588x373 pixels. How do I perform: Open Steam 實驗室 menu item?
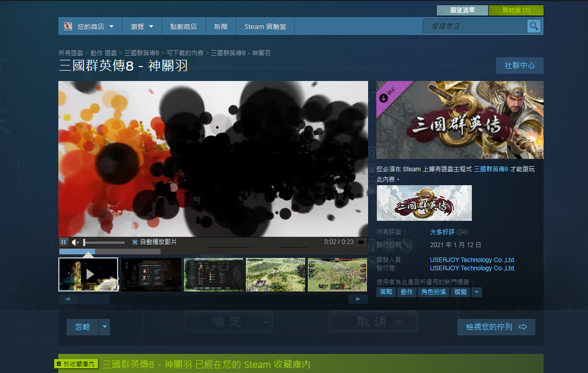[x=265, y=26]
